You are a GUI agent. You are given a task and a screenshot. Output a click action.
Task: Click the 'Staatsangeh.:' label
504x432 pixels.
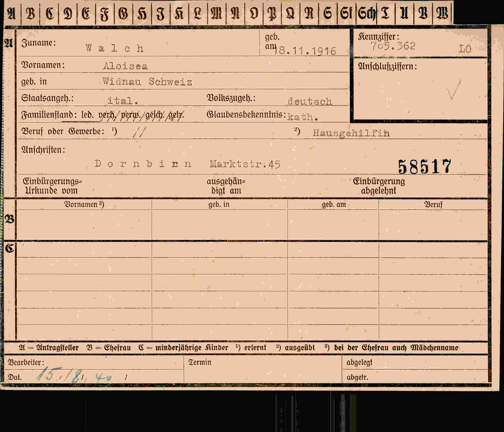point(47,98)
